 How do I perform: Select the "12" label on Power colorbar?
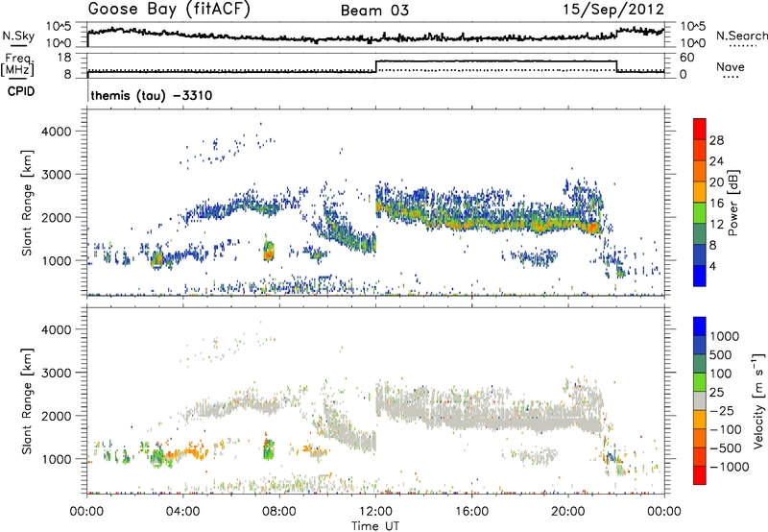(716, 225)
